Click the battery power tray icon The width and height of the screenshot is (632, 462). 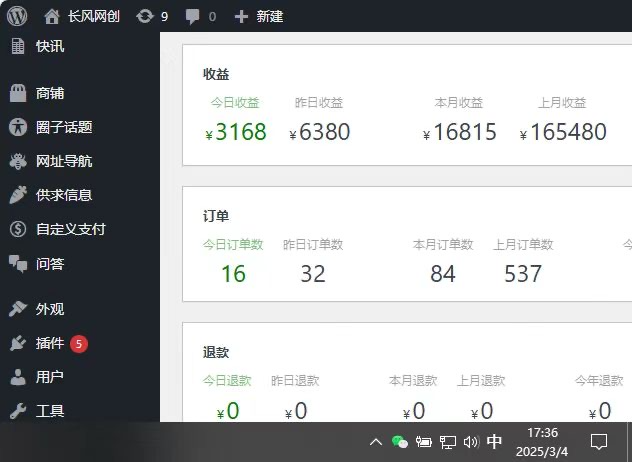(x=424, y=442)
